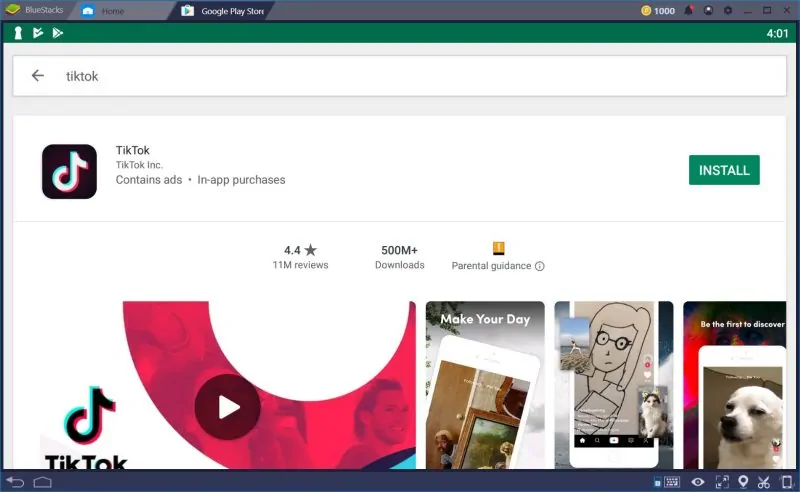Viewport: 800px width, 492px height.
Task: Switch to the Home tab
Action: (x=112, y=11)
